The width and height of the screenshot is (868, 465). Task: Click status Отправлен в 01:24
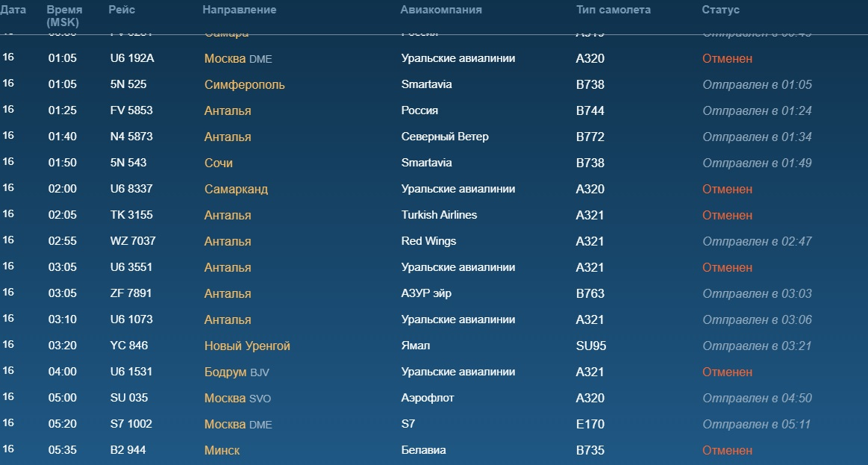tap(758, 110)
